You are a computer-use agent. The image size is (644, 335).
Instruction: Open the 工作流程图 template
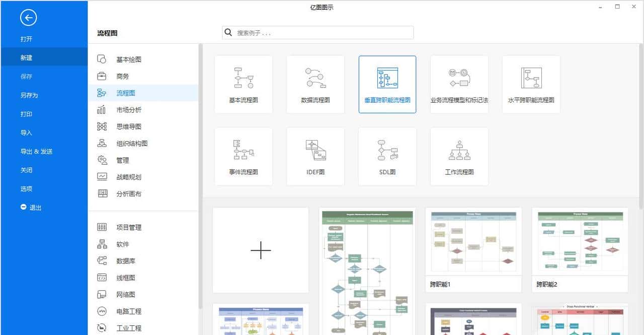458,156
